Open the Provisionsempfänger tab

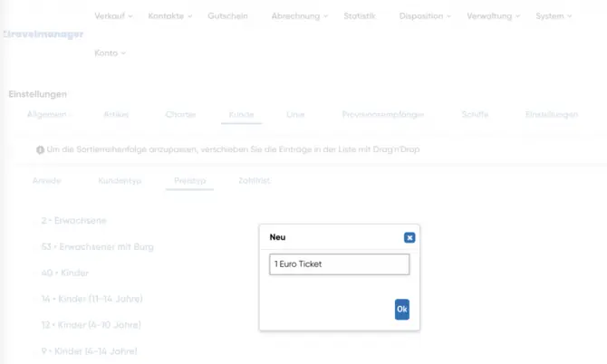coord(382,115)
